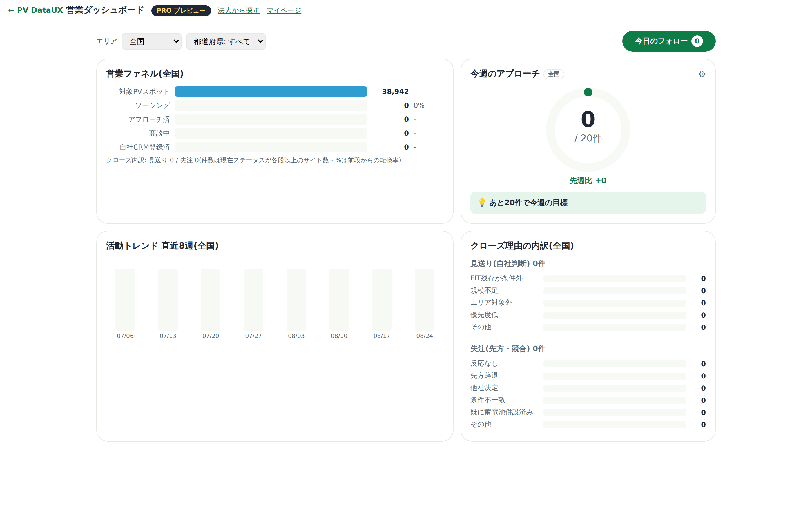Select the 08/24 trend bar
Screen dimensions: 812x510
click(424, 299)
